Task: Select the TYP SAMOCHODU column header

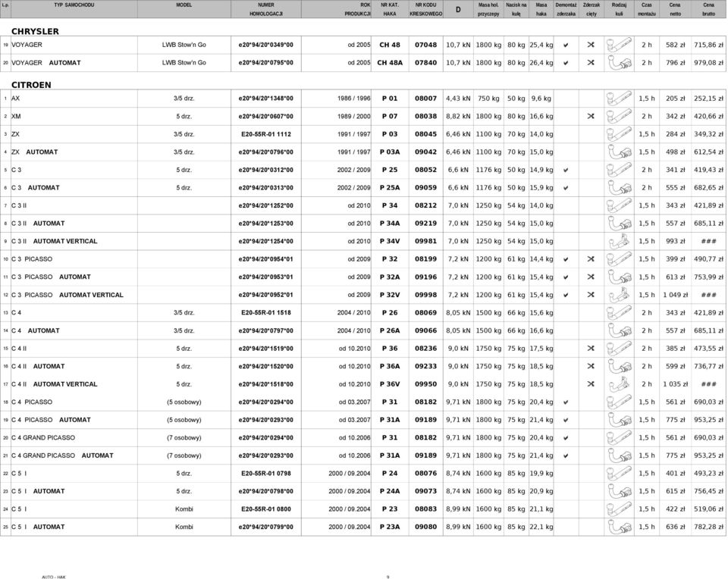Action: [74, 5]
